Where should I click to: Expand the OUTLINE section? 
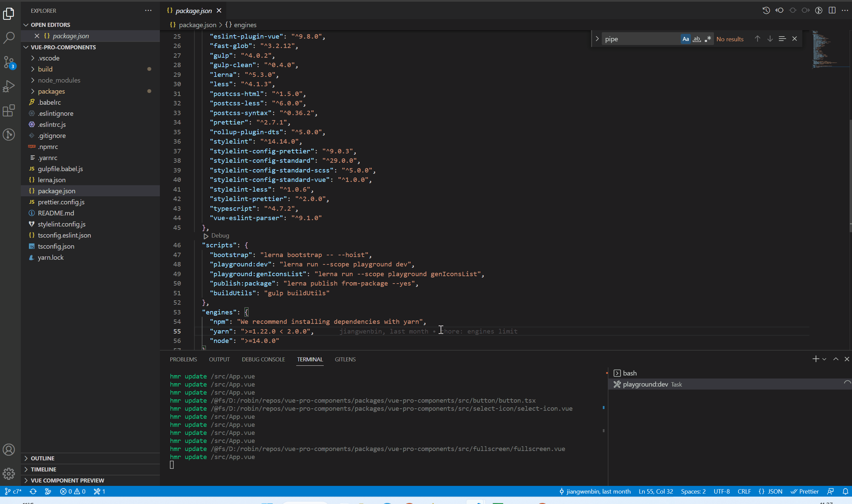(x=42, y=458)
